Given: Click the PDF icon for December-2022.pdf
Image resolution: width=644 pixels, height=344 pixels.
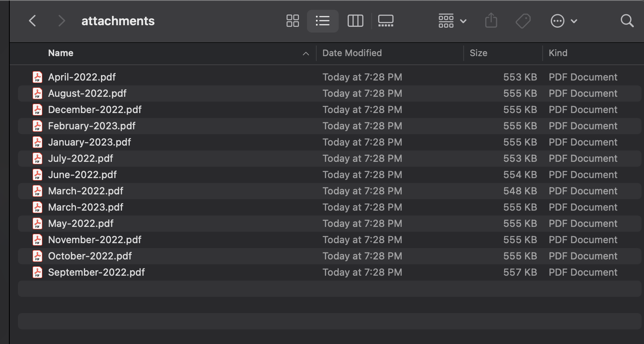Looking at the screenshot, I should click(x=37, y=109).
